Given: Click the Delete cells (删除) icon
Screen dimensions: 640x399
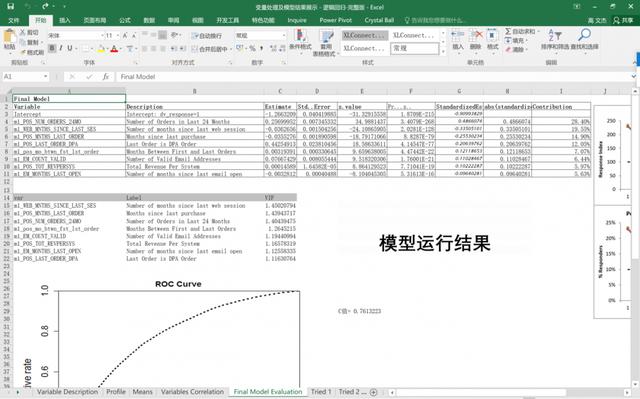Looking at the screenshot, I should (x=476, y=35).
